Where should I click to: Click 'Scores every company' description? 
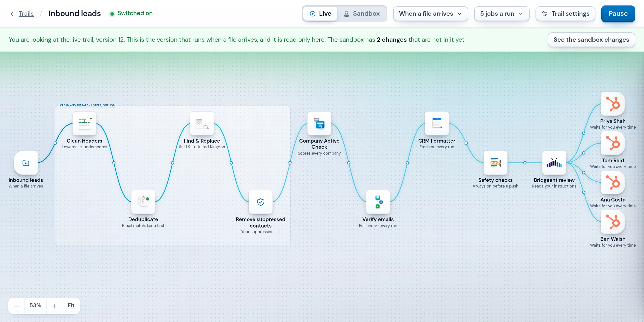tap(319, 153)
